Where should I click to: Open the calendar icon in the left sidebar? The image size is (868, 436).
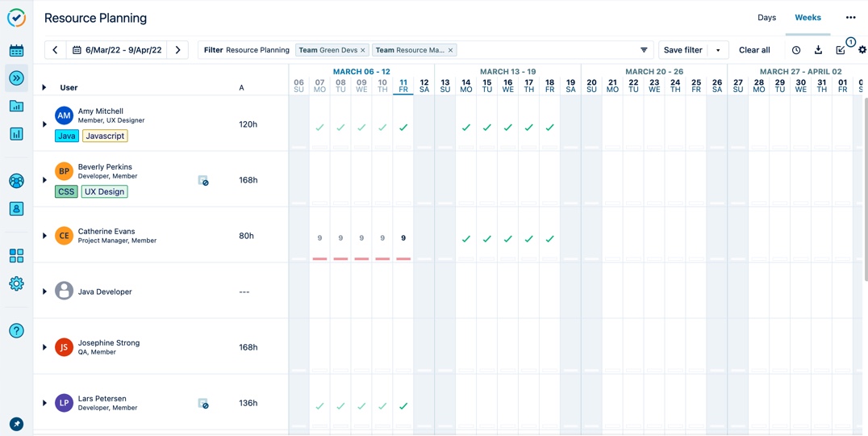pos(16,51)
